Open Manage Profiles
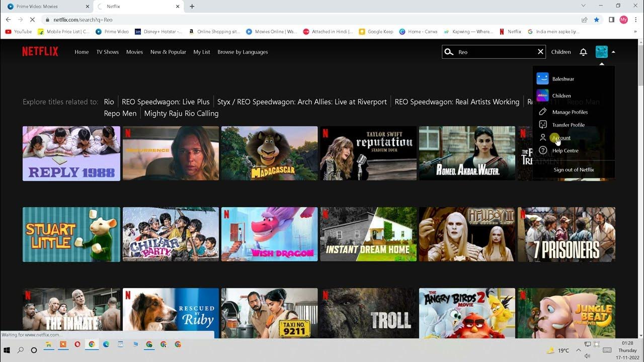 [570, 112]
